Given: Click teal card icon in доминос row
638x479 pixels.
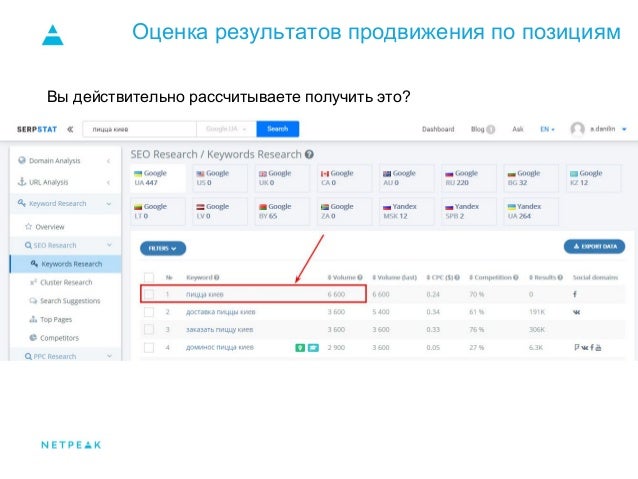Looking at the screenshot, I should pyautogui.click(x=313, y=348).
